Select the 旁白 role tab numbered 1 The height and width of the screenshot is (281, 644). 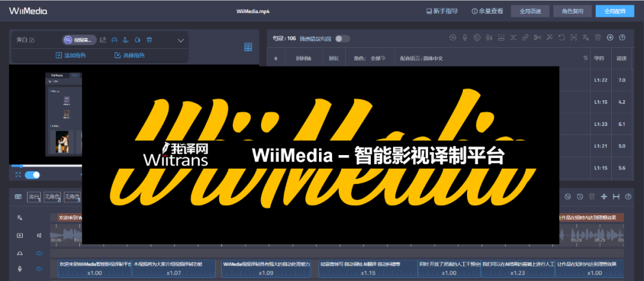34,197
